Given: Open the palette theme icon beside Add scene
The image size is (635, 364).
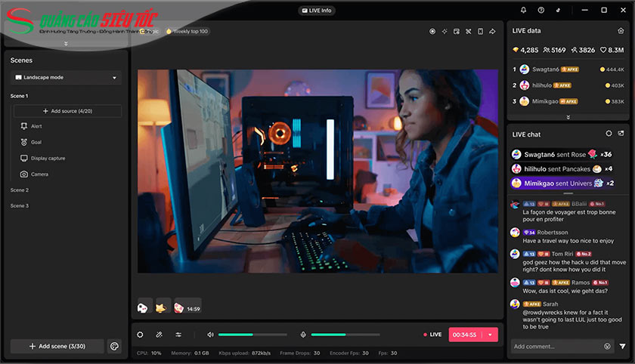Looking at the screenshot, I should [115, 346].
